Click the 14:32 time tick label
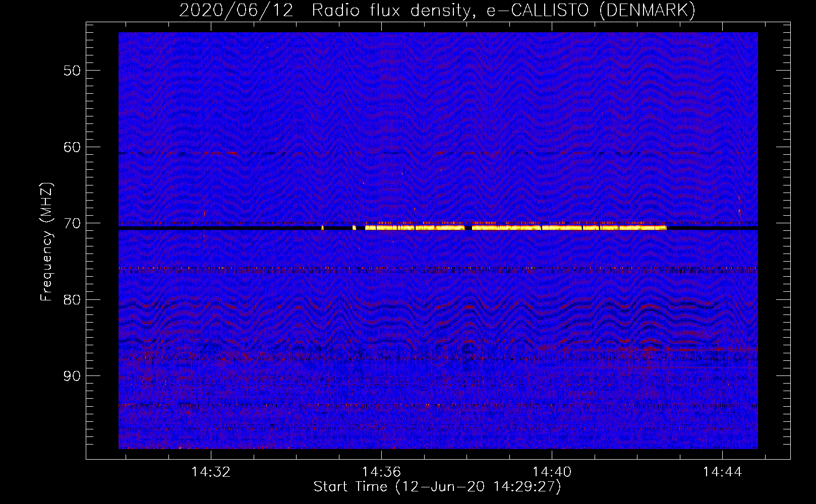Image resolution: width=816 pixels, height=504 pixels. click(x=211, y=472)
